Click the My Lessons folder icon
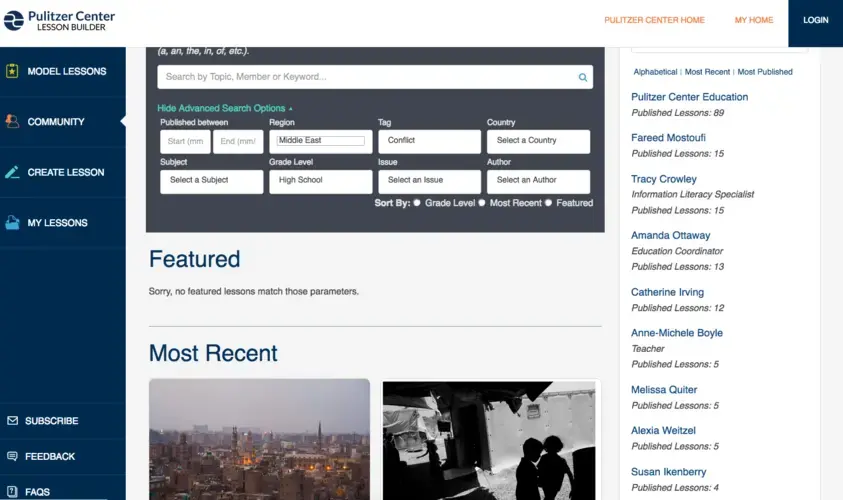The width and height of the screenshot is (843, 500). (x=12, y=223)
